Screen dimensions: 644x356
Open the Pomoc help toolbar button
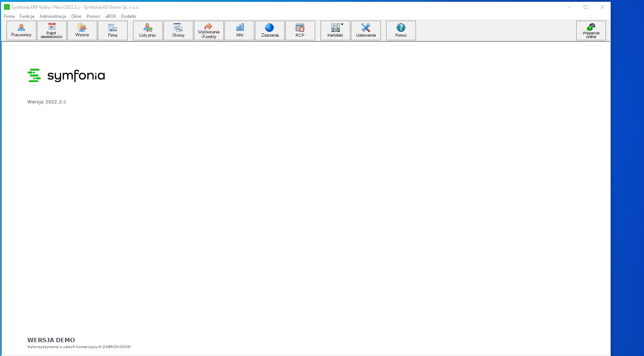[401, 30]
